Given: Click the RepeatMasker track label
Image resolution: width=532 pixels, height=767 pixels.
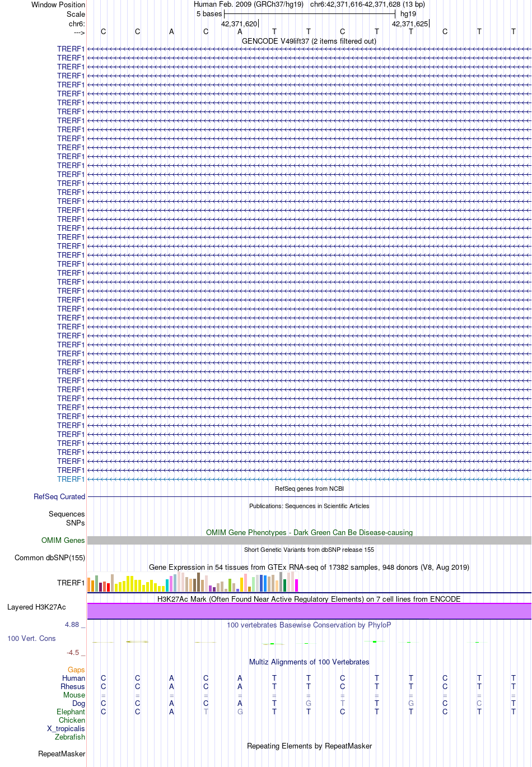Looking at the screenshot, I should 62,754.
